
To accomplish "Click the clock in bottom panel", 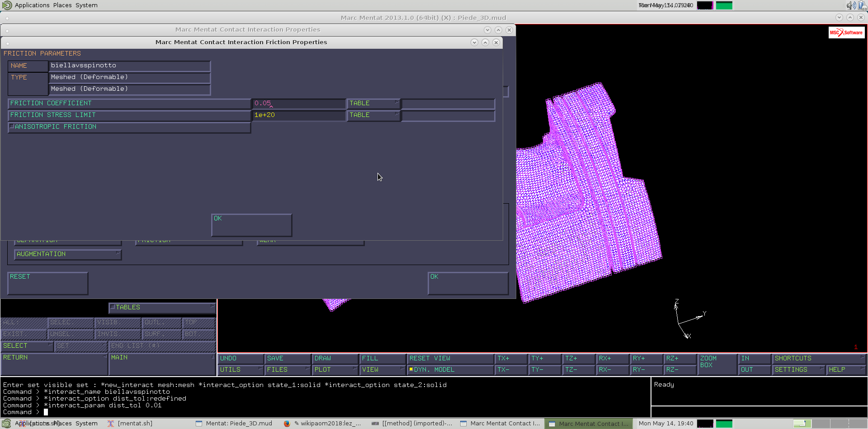I will pos(665,424).
